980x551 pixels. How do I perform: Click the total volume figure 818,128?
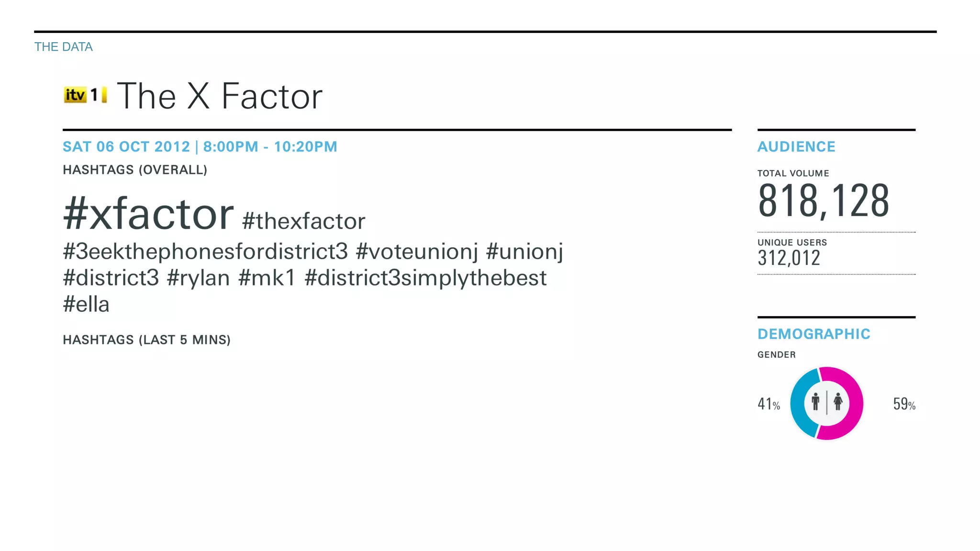tap(823, 201)
